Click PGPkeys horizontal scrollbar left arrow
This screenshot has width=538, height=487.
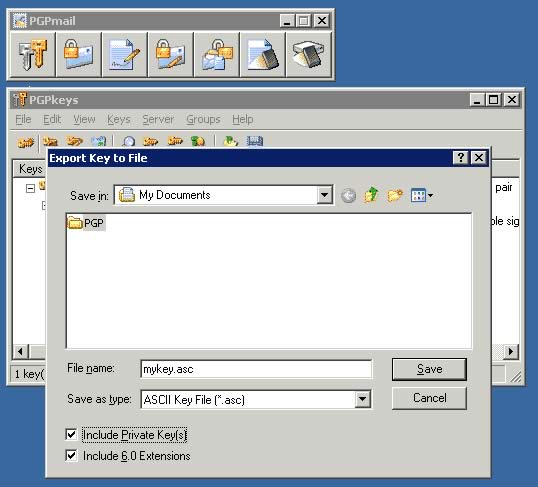tap(21, 351)
